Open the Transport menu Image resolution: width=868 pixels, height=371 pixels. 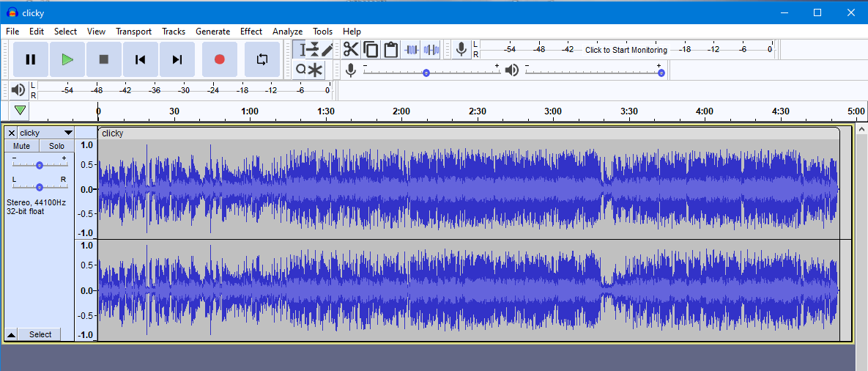tap(133, 32)
